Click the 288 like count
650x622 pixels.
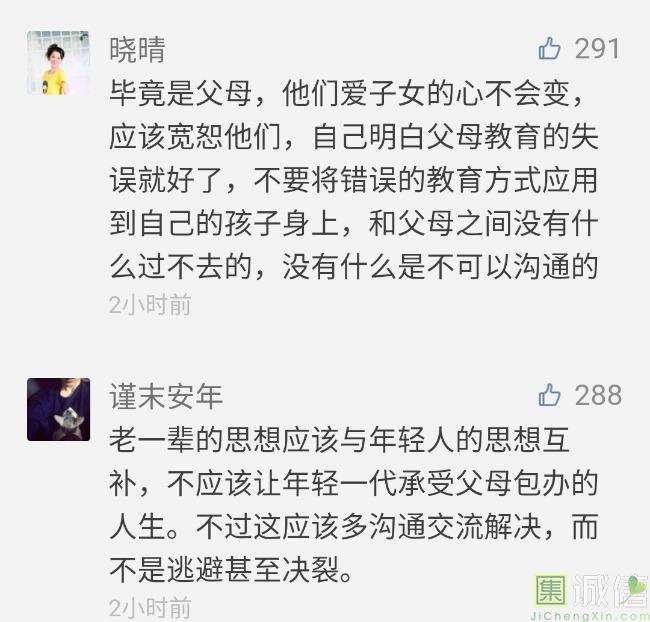point(598,394)
